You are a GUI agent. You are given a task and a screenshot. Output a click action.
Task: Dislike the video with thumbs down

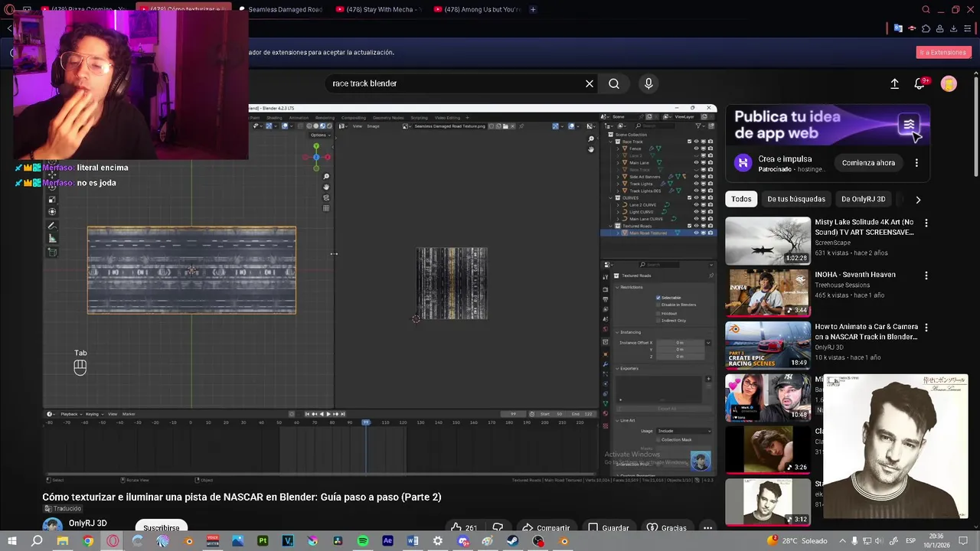click(498, 527)
